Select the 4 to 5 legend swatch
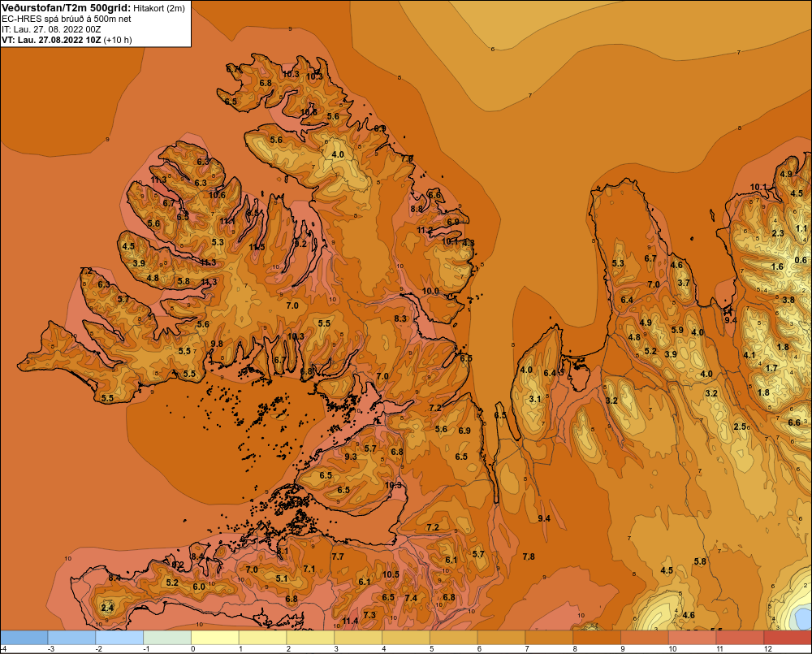Screen dimensions: 812x654 [x=405, y=637]
